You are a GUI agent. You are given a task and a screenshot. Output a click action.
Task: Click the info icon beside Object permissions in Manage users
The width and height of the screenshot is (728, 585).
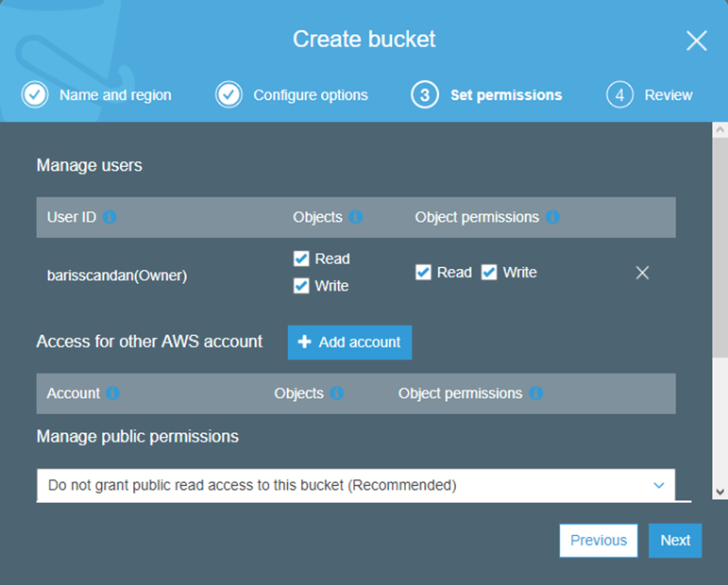(x=552, y=217)
